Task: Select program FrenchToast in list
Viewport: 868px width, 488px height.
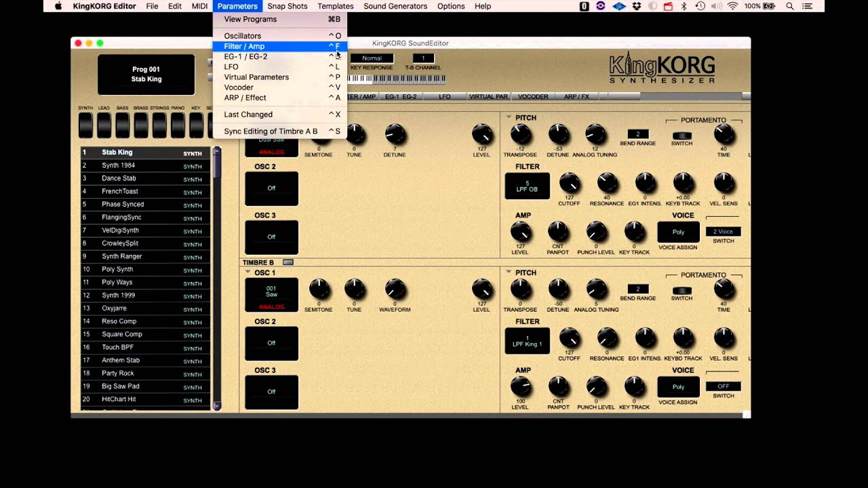Action: point(145,192)
